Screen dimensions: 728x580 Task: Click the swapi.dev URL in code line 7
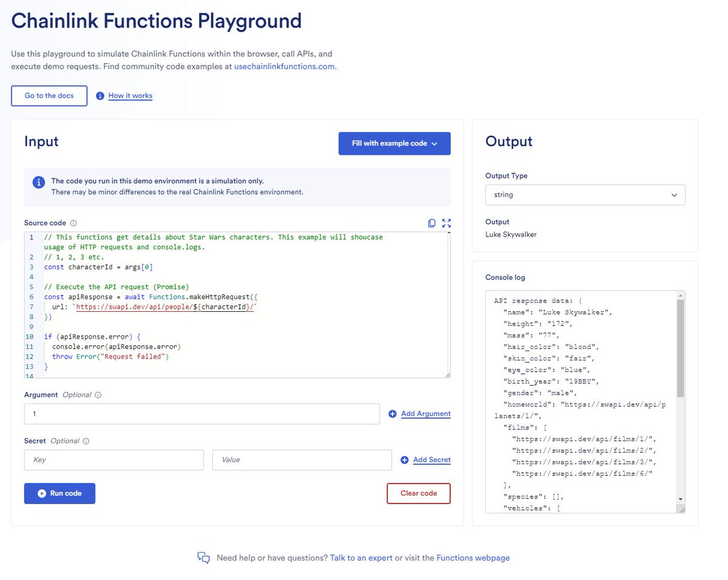(164, 307)
